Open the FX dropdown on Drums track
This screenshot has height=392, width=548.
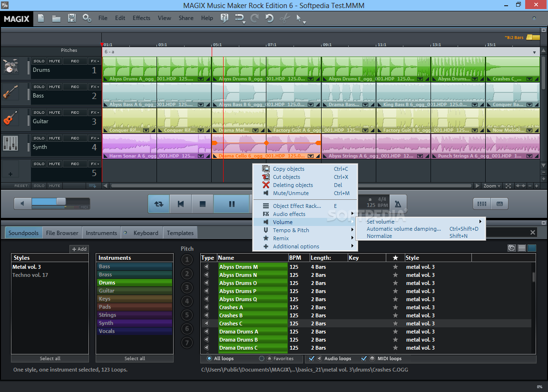pos(95,61)
